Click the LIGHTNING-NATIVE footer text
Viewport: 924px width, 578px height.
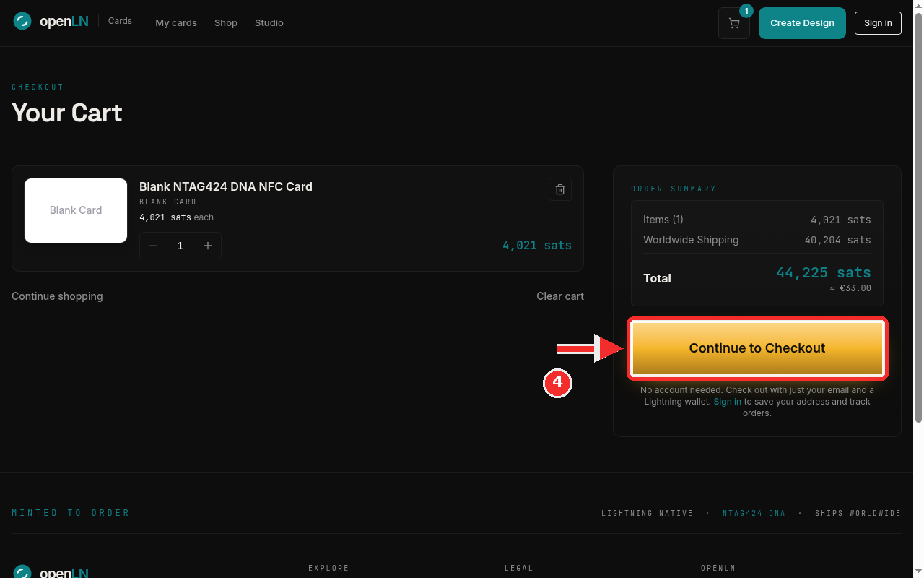[648, 513]
